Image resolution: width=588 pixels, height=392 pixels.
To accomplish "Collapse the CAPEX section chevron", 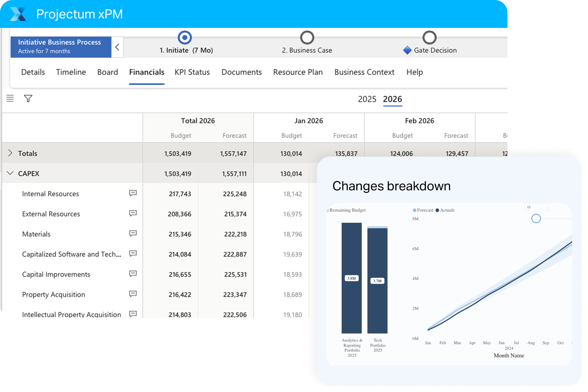I will coord(10,173).
